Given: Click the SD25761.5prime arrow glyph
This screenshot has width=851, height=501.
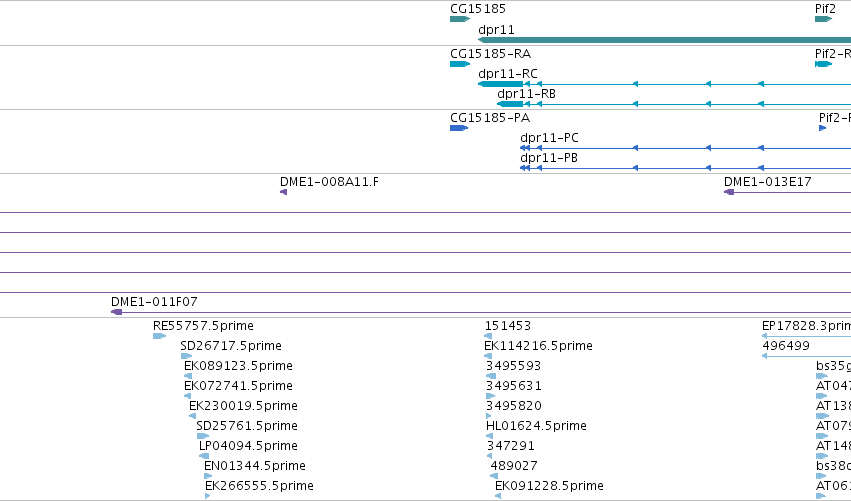Looking at the screenshot, I should (x=203, y=436).
